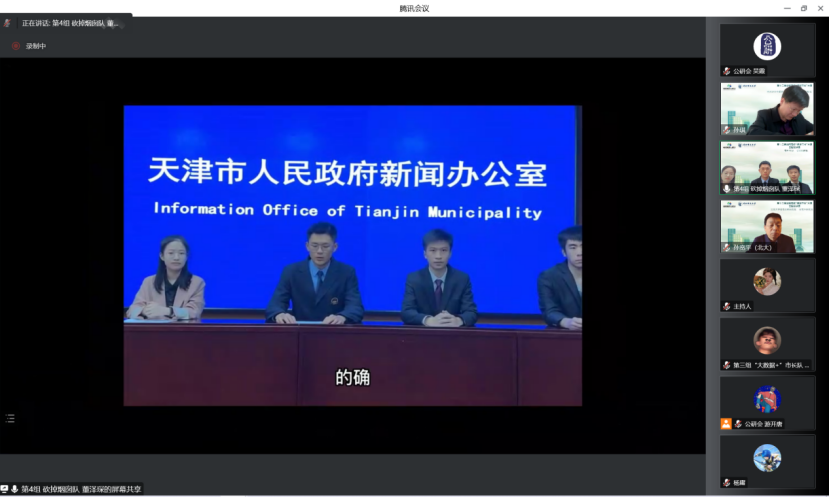Select 孙琪 participant video thumbnail
829x498 pixels.
coord(767,108)
